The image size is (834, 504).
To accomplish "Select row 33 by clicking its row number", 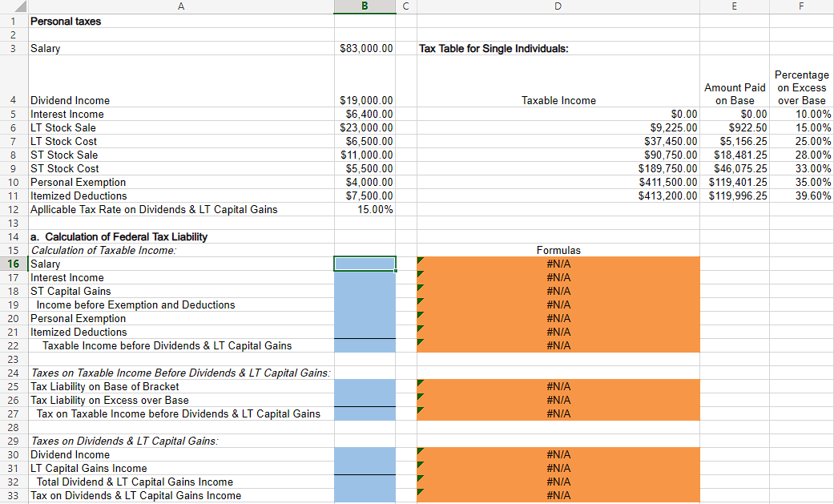I will coord(14,496).
